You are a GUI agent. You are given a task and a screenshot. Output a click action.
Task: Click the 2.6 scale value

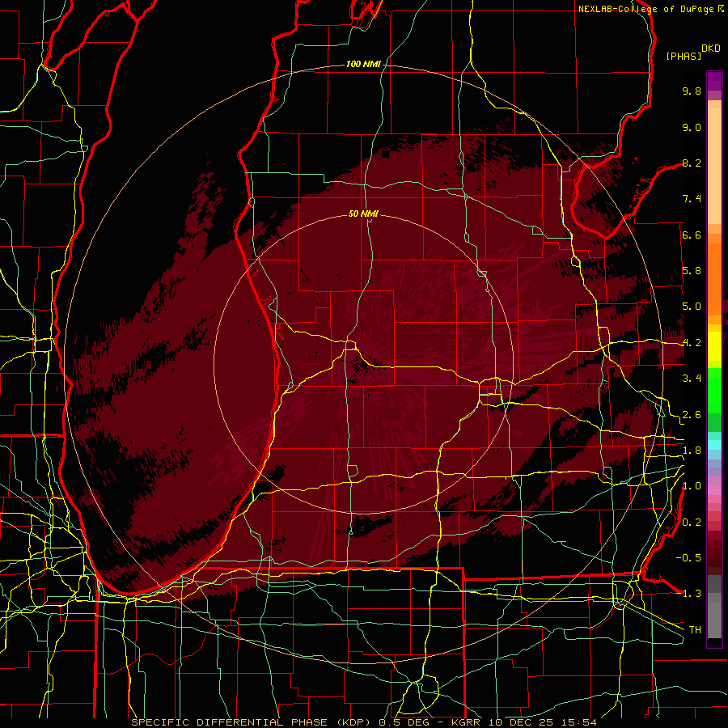point(692,415)
